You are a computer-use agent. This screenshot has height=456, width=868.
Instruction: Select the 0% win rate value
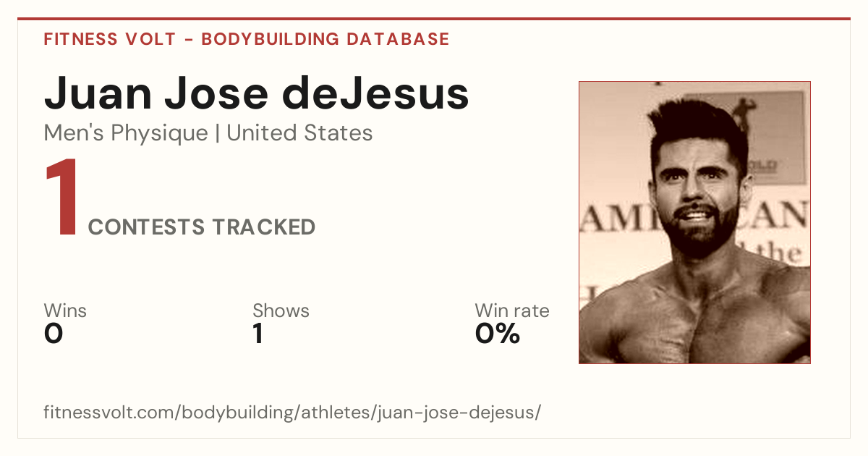pyautogui.click(x=498, y=334)
